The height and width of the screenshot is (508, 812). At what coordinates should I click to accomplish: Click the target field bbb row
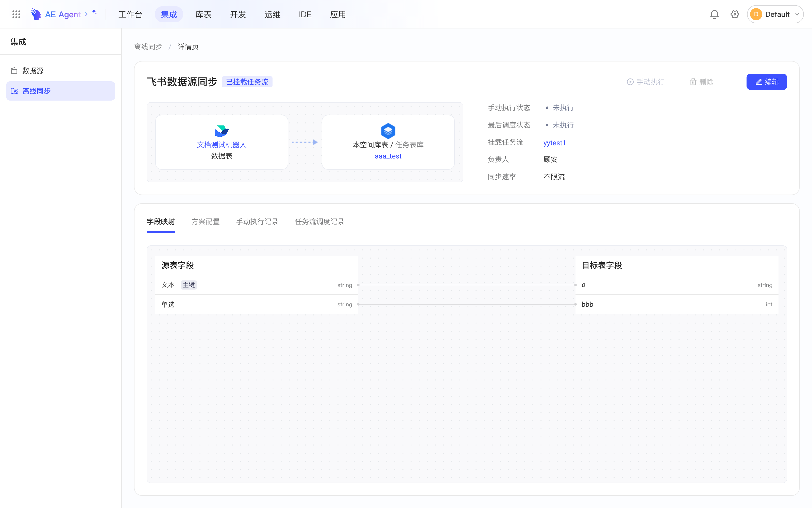click(x=677, y=304)
